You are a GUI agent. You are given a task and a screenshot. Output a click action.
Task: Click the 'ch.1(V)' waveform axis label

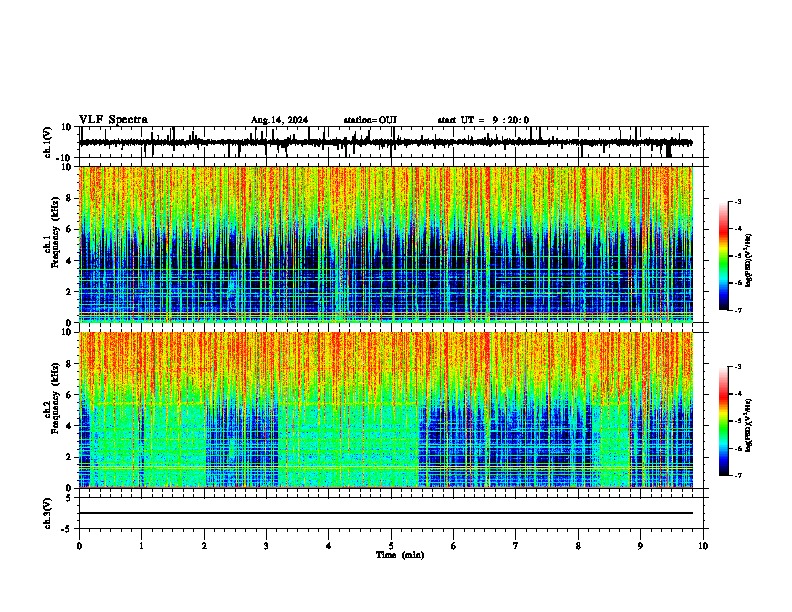point(48,142)
